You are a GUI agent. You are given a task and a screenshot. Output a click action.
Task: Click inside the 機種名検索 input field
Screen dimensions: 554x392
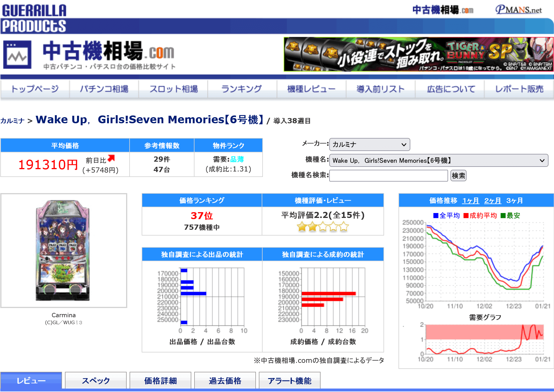tap(388, 176)
